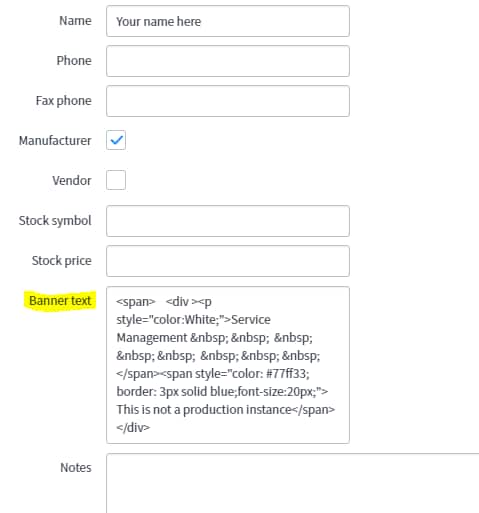Select the Stock symbol label
479x513 pixels.
click(x=55, y=221)
